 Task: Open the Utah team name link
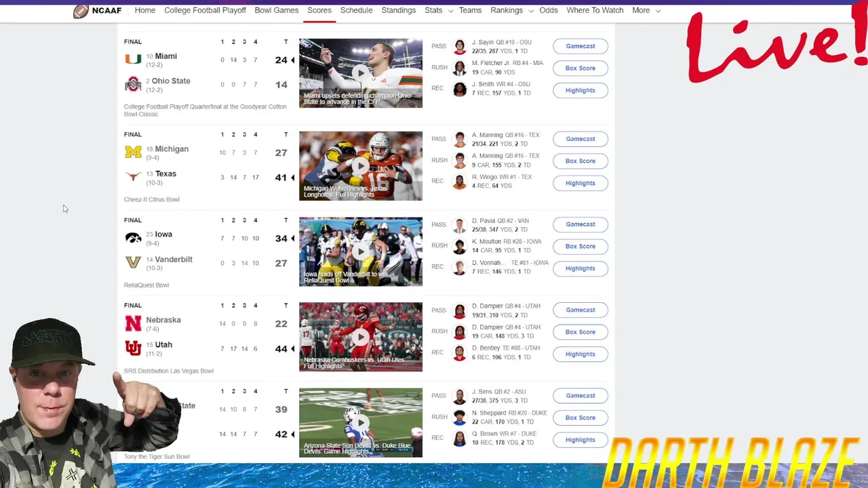(163, 344)
